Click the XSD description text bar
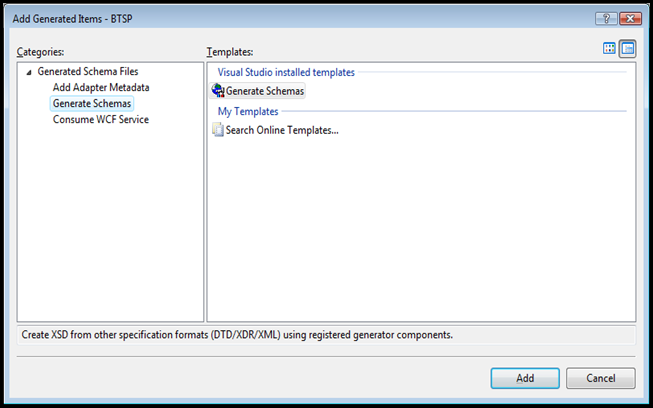 (x=237, y=334)
